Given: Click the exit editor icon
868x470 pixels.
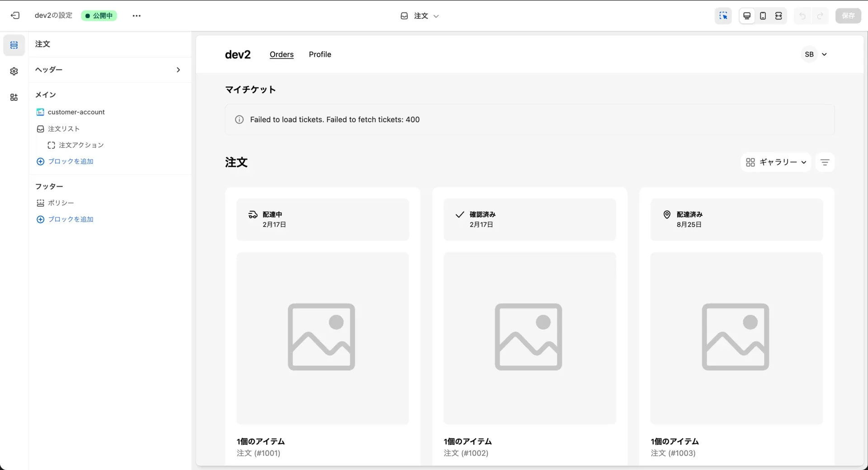Looking at the screenshot, I should click(x=15, y=15).
